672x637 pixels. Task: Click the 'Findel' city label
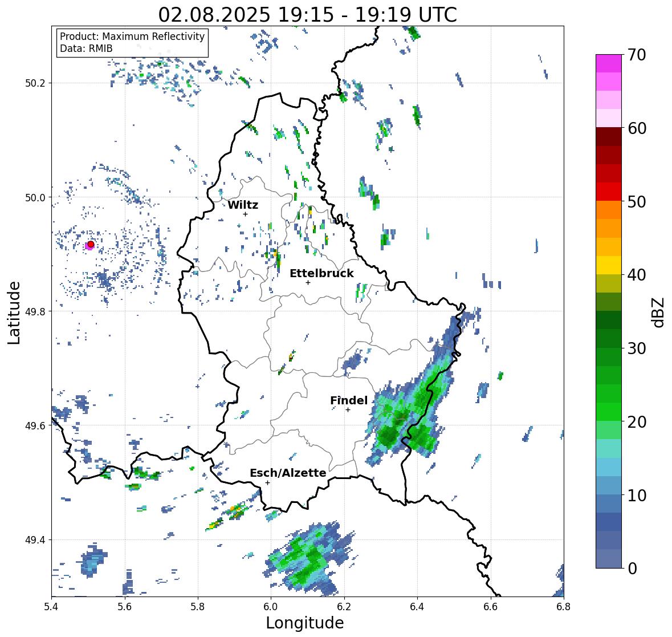(x=349, y=400)
